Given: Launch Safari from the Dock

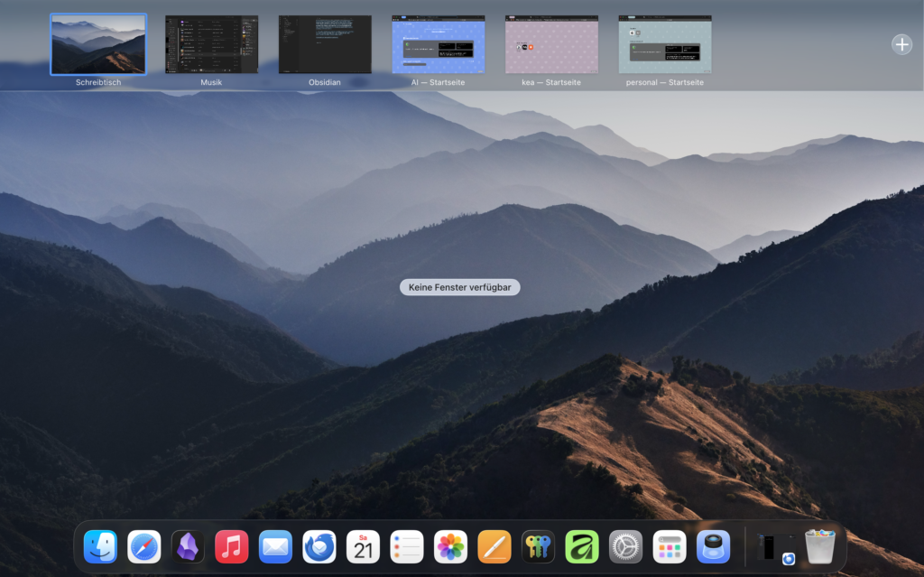Looking at the screenshot, I should pos(144,546).
